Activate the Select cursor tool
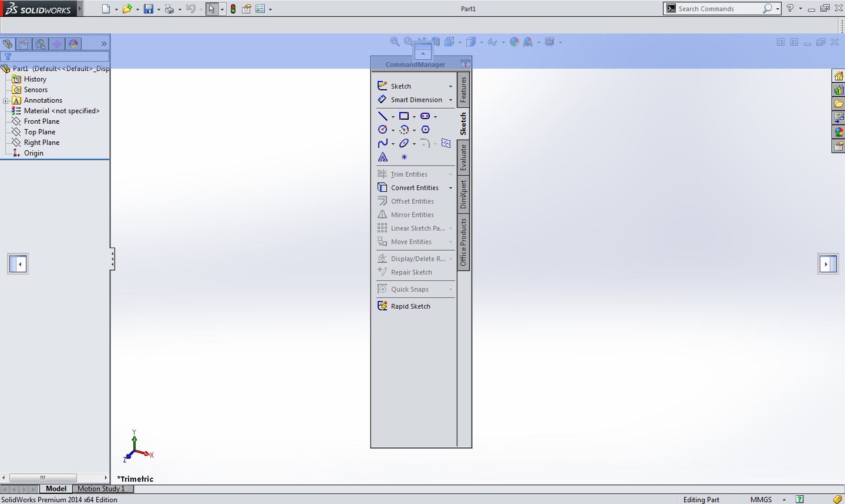Viewport: 845px width, 504px height. (212, 9)
